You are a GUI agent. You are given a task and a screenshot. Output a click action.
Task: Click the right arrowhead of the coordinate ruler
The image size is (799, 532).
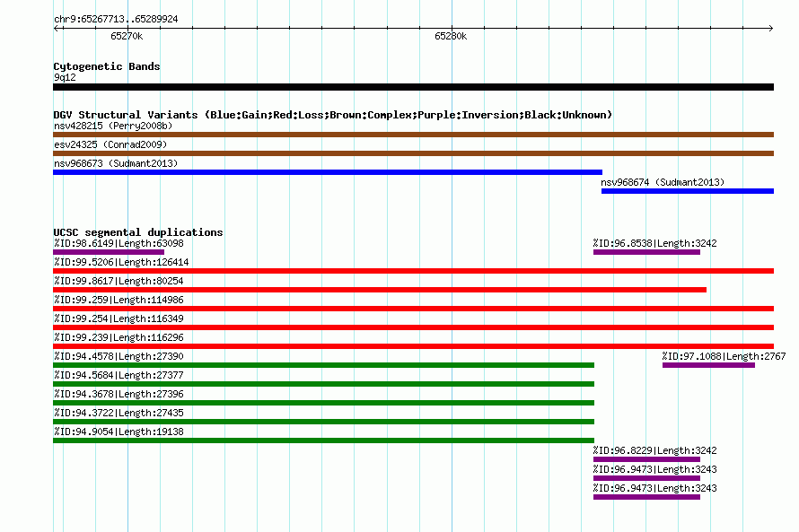click(771, 29)
